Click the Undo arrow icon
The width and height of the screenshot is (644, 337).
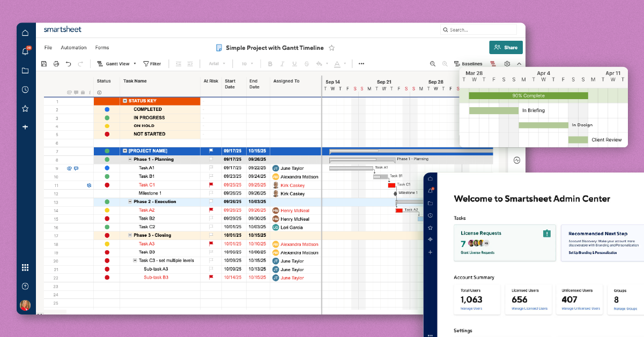70,63
